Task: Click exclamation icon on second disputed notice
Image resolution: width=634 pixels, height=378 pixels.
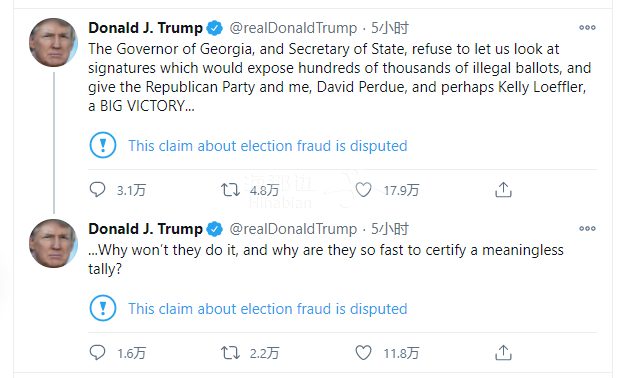Action: click(103, 308)
